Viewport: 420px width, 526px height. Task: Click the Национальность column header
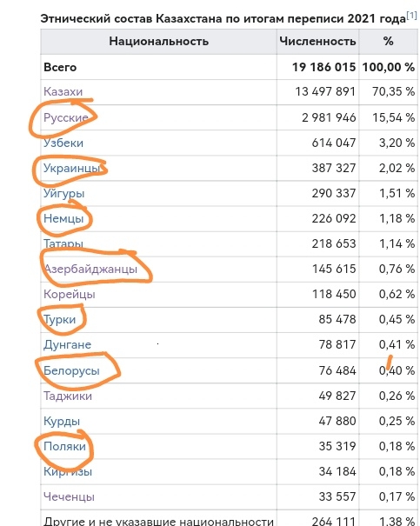pos(158,41)
